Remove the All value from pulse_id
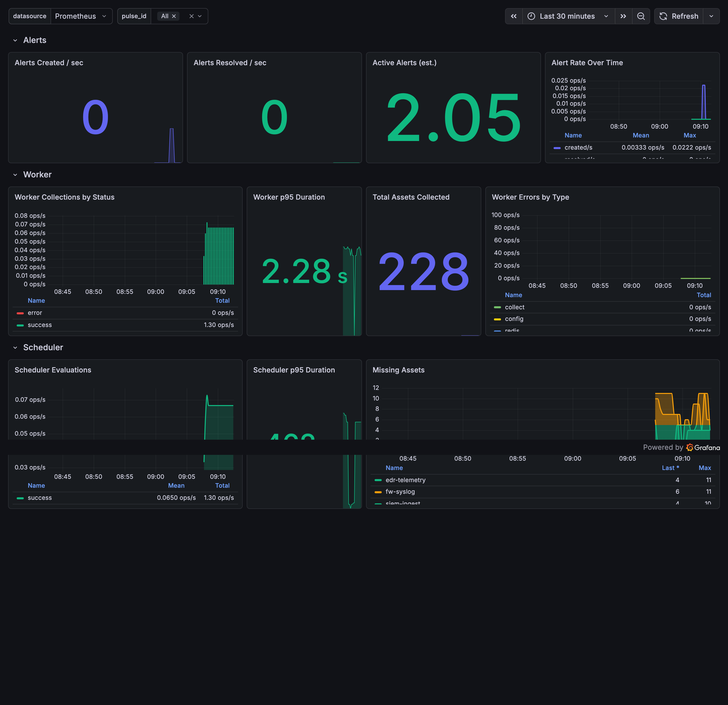This screenshot has width=728, height=705. coord(174,16)
